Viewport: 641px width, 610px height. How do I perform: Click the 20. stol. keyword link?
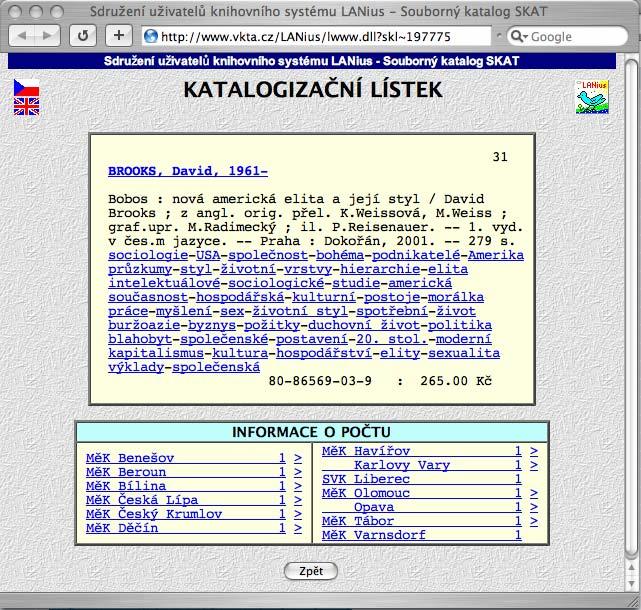392,339
